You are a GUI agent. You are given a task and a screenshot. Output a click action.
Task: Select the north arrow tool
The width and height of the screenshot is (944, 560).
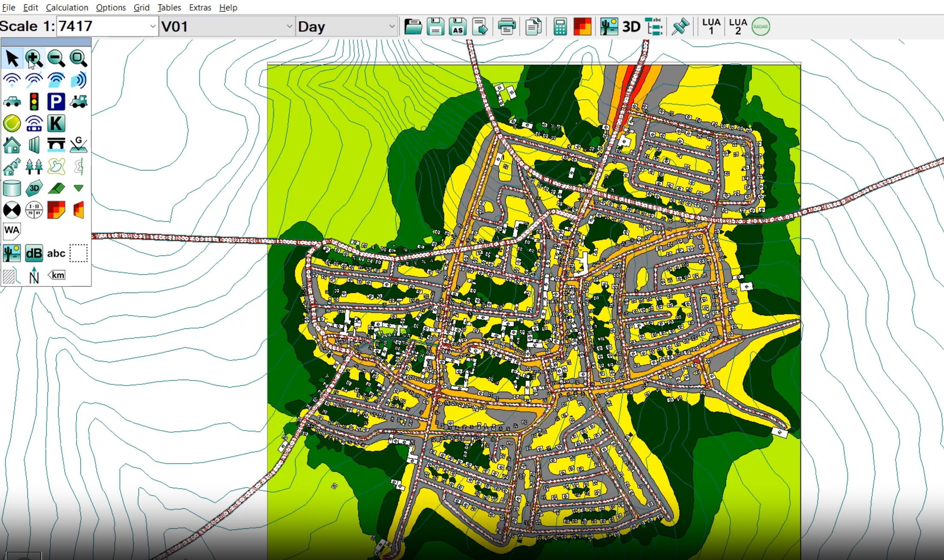click(x=34, y=275)
